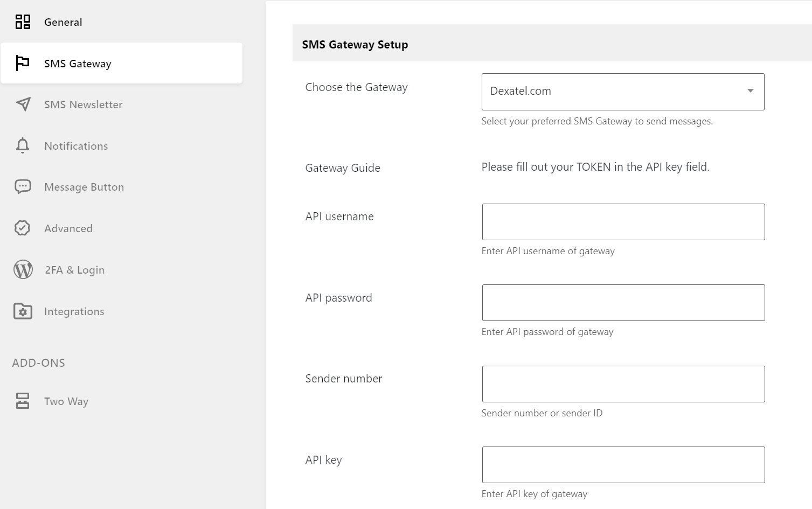Click the Integrations folder gear icon
The height and width of the screenshot is (509, 812).
23,311
